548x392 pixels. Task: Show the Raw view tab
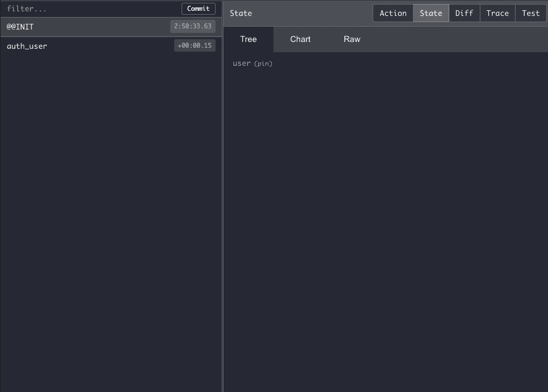[352, 40]
